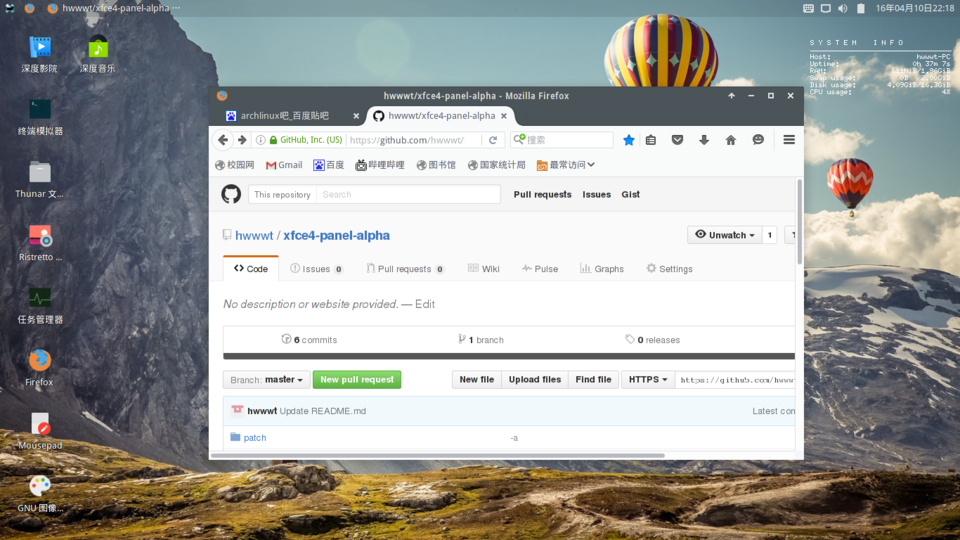Open the 哔哩哔哩 bookmark

(x=380, y=165)
